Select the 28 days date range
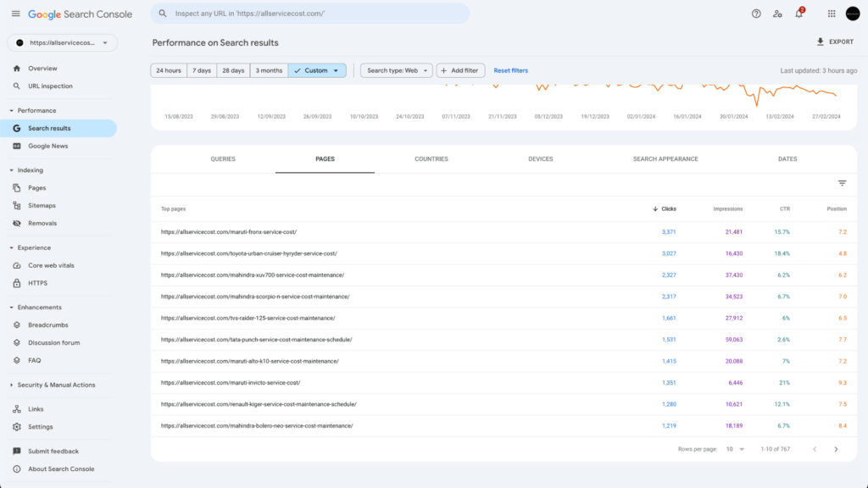868x488 pixels. pos(233,71)
